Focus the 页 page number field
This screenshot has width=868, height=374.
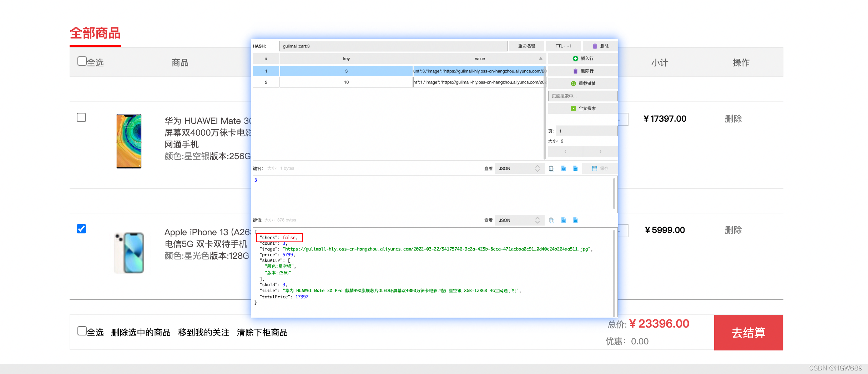pos(586,131)
